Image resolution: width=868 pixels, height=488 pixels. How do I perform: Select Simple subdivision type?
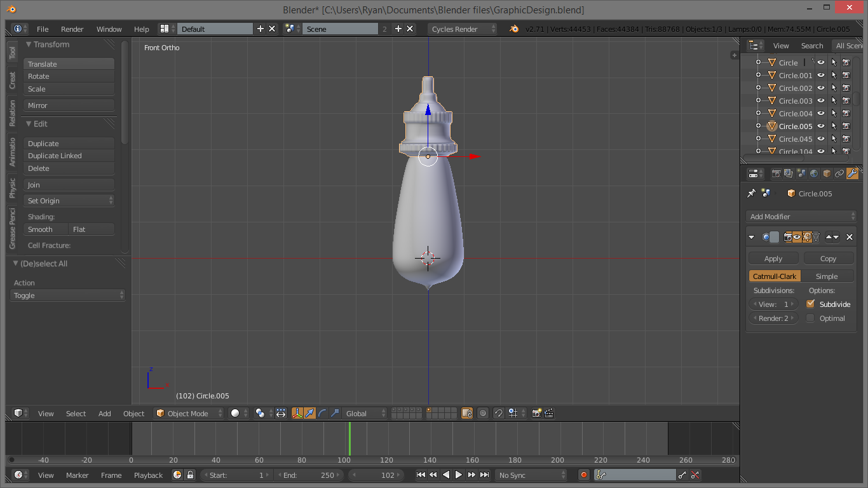[827, 276]
